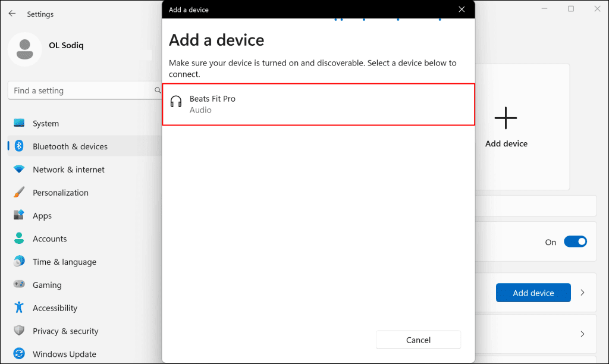The height and width of the screenshot is (364, 609).
Task: Expand the chevron next to Add device button
Action: point(582,293)
